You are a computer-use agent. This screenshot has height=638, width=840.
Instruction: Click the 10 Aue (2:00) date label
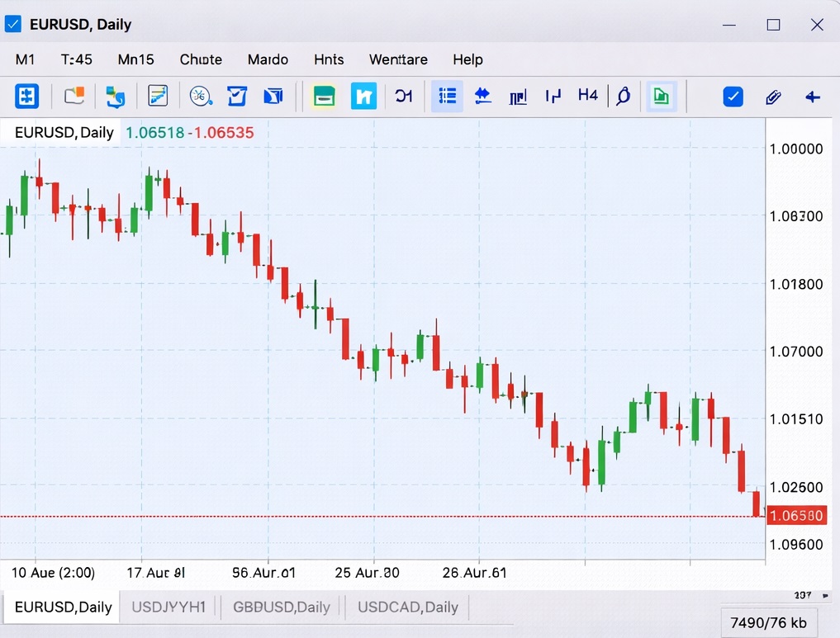(x=53, y=573)
